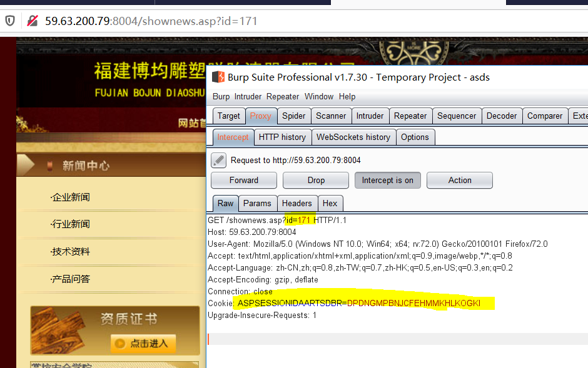Click the Accept-Language header line
The image size is (588, 368).
[x=360, y=267]
